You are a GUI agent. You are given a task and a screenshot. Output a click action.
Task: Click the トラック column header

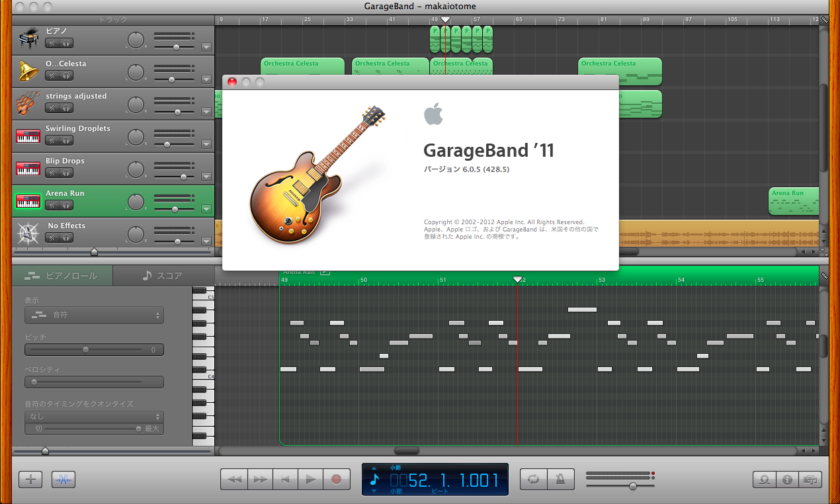click(112, 20)
